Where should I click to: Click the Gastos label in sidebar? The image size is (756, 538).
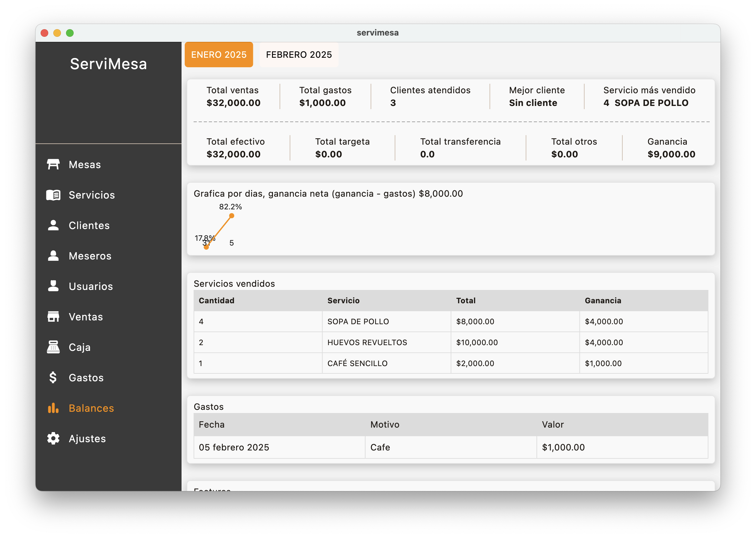[86, 378]
